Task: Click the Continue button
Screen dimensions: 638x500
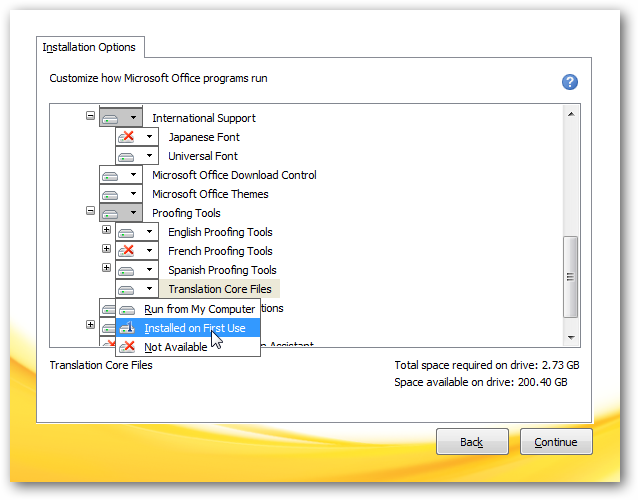Action: point(556,442)
